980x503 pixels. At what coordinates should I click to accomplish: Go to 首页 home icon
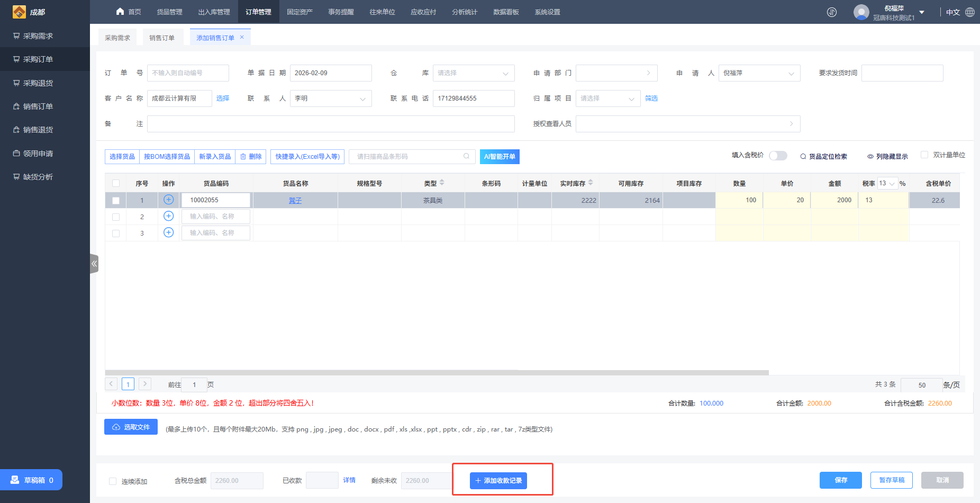point(120,12)
